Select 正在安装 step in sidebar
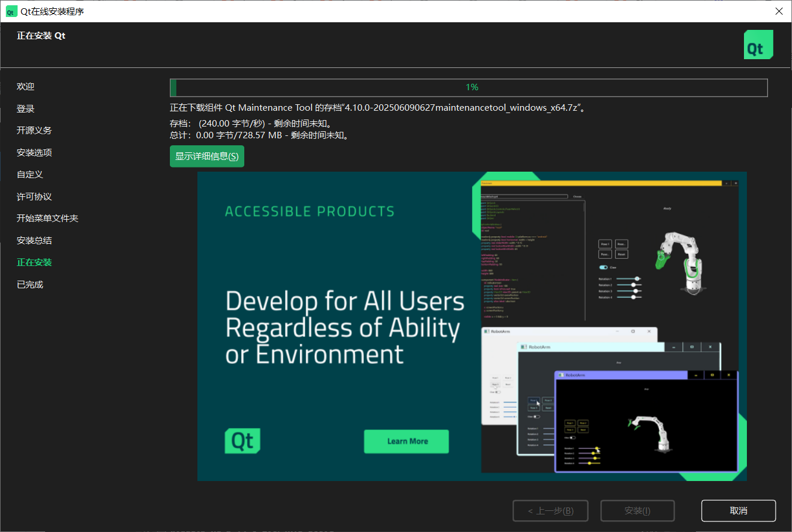Viewport: 792px width, 532px height. [x=34, y=262]
